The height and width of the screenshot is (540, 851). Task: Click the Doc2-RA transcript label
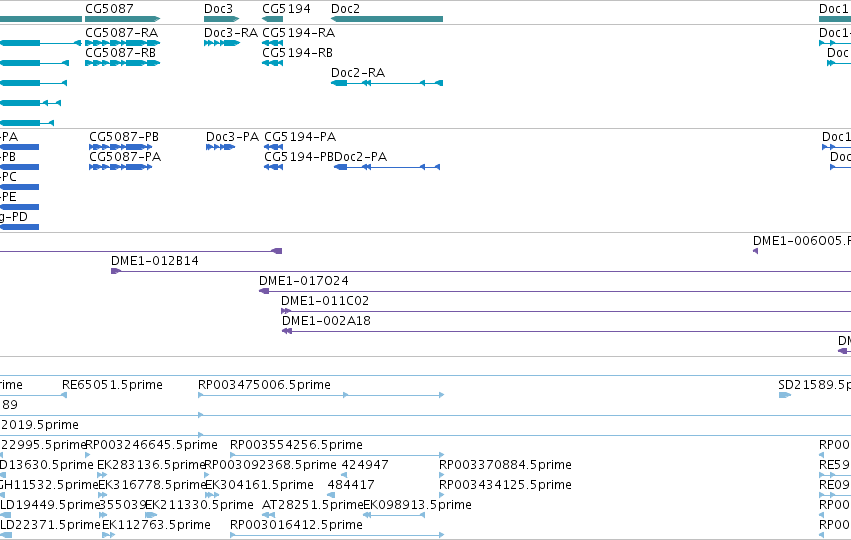click(x=358, y=73)
